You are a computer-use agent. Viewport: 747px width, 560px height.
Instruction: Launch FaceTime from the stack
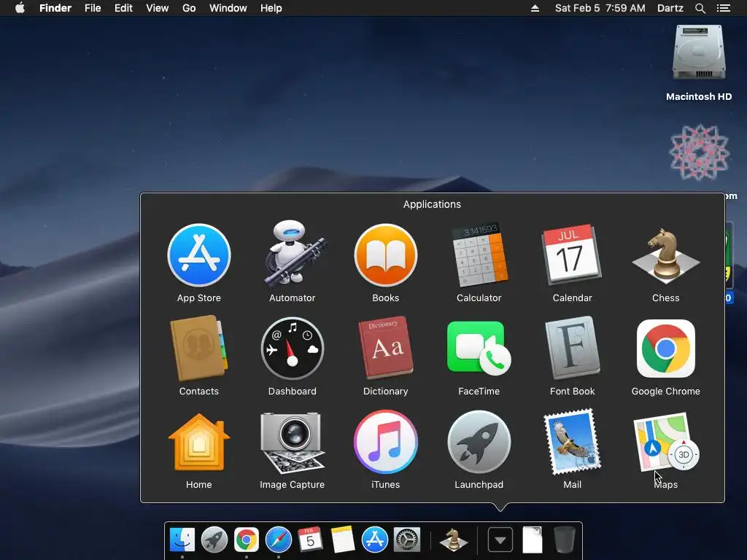479,348
